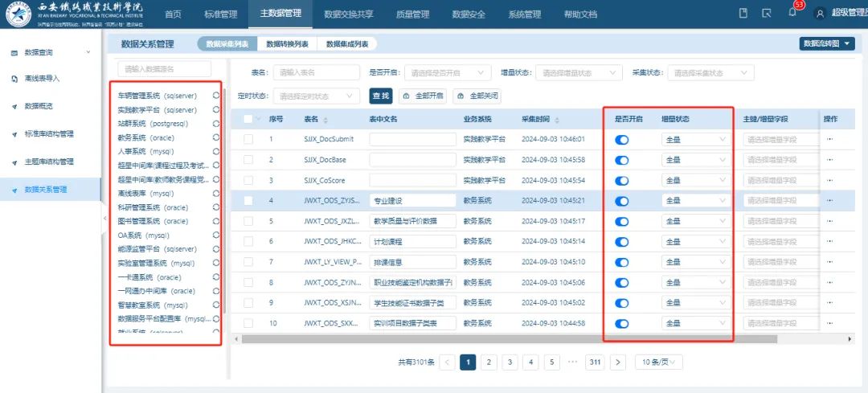Click the 全部关闭 button

click(x=477, y=96)
